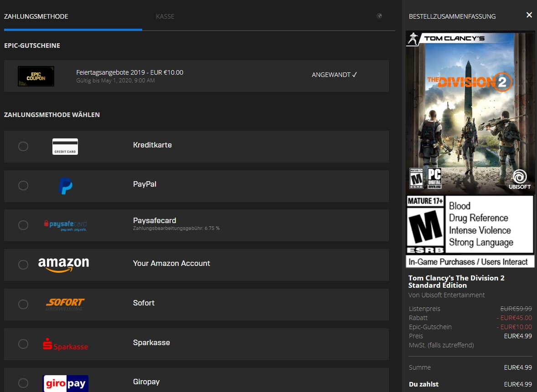This screenshot has height=392, width=537.
Task: Click the Tom Clancy's The Division 2 title
Action: click(456, 281)
